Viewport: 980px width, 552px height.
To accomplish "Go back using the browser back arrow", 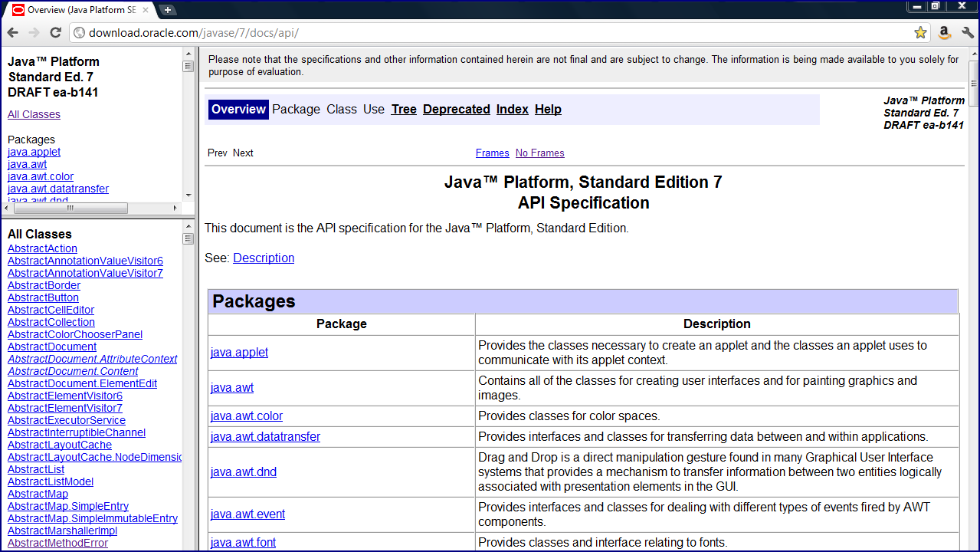I will (13, 32).
